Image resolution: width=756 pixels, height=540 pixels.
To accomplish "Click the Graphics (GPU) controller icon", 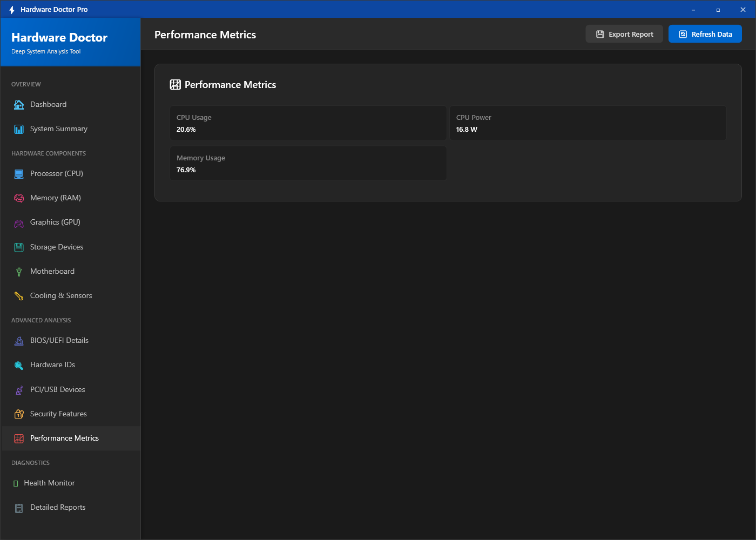I will 19,222.
